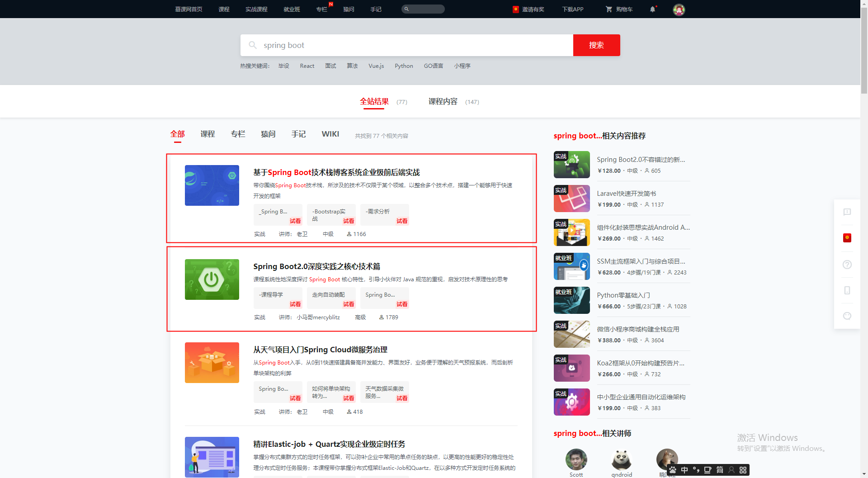
Task: Open Spring Boot2.0深度实践之核心技术篇 course title
Action: [x=316, y=266]
